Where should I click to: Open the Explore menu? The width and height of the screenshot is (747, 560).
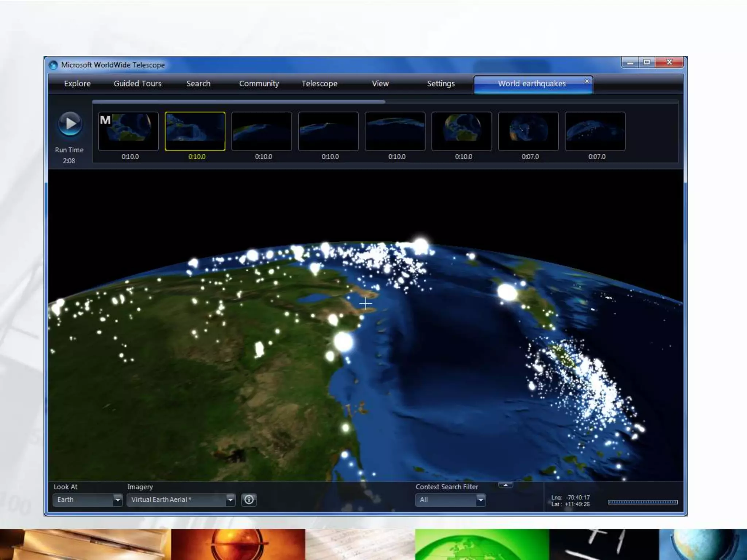[77, 83]
